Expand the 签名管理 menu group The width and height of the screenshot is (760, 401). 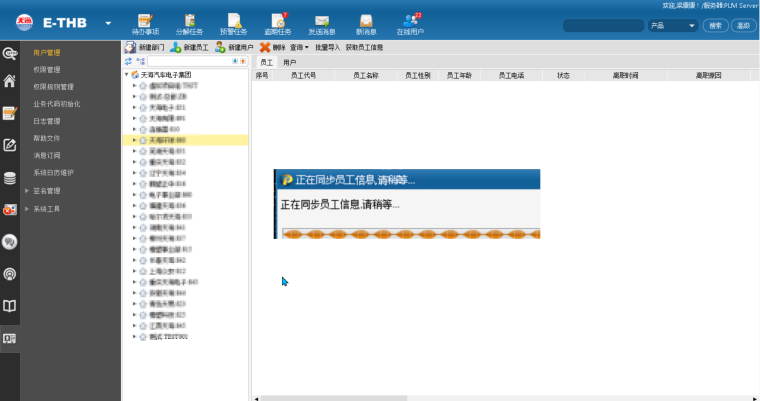click(x=46, y=191)
